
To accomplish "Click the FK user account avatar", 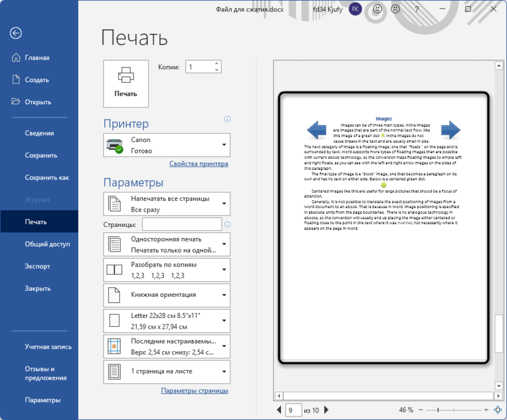I will click(x=355, y=9).
